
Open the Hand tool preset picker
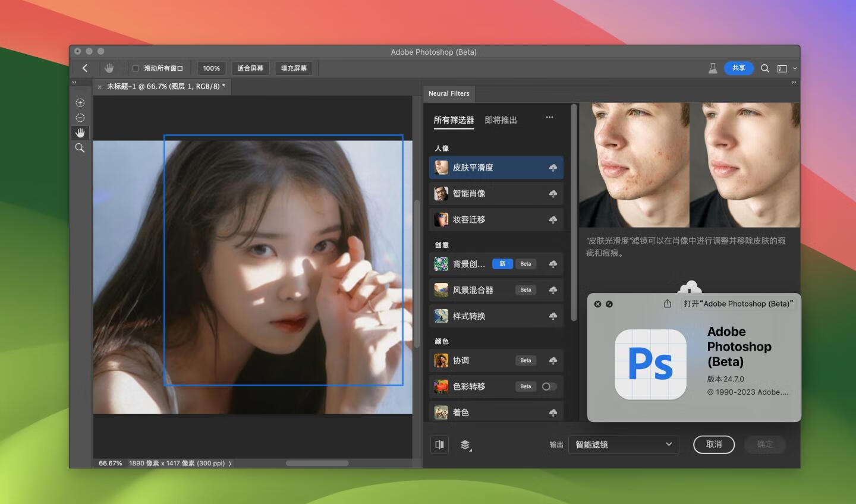(109, 68)
